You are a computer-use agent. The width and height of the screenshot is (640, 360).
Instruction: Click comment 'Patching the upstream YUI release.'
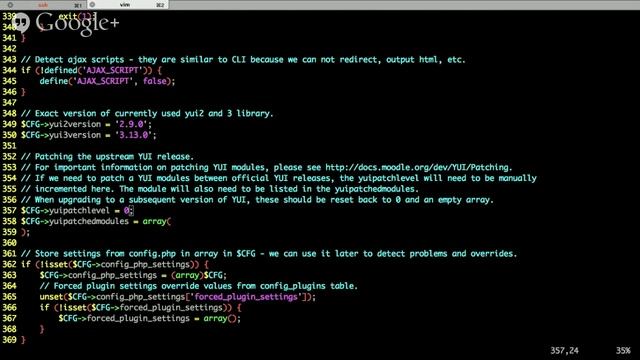tap(107, 157)
